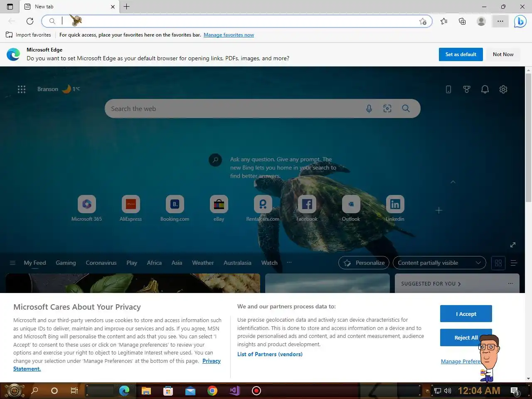The image size is (532, 399).
Task: Open Chrome from the taskbar
Action: 212,391
